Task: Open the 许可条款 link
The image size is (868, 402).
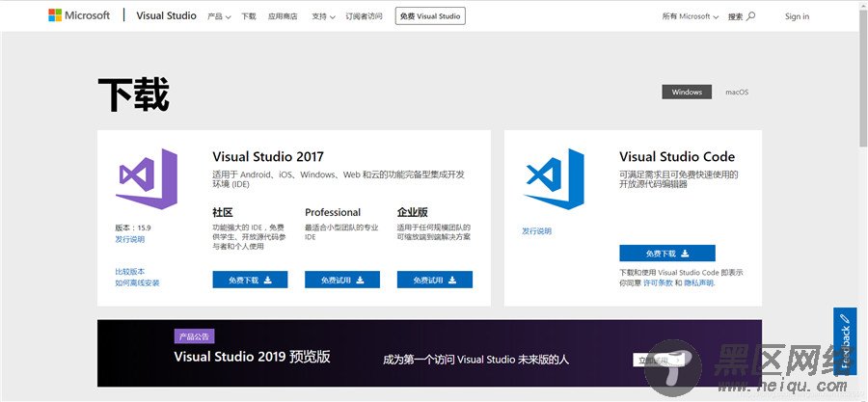Action: coord(658,282)
